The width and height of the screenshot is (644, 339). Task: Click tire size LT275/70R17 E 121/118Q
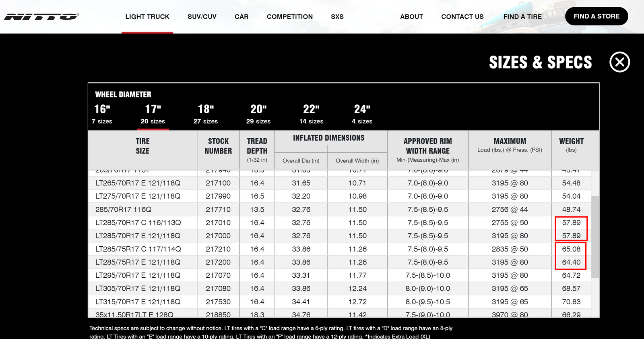(138, 196)
